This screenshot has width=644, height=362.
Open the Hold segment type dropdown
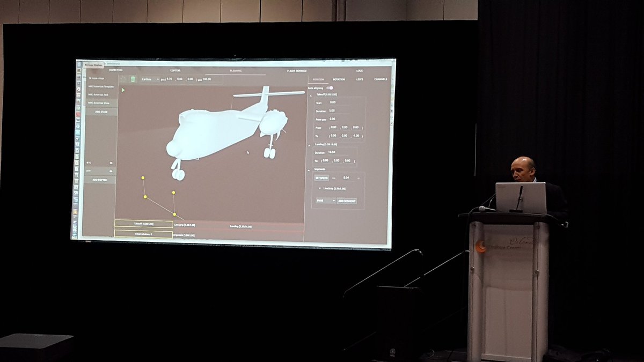[326, 201]
